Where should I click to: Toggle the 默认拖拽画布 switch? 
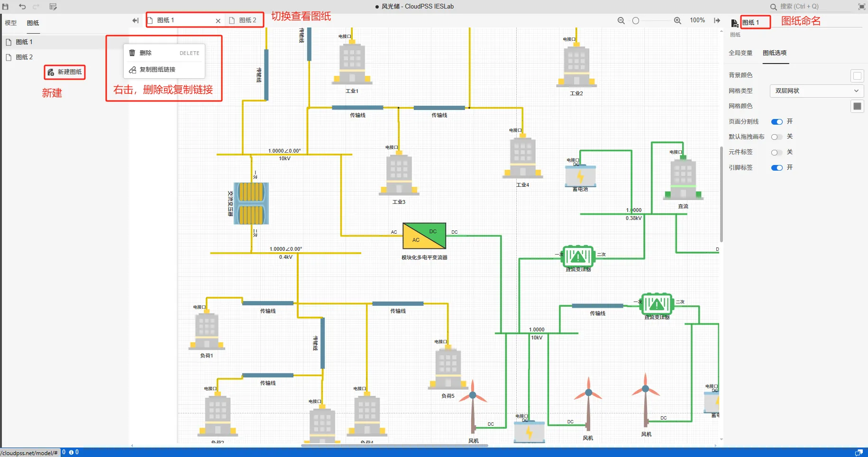pyautogui.click(x=777, y=137)
